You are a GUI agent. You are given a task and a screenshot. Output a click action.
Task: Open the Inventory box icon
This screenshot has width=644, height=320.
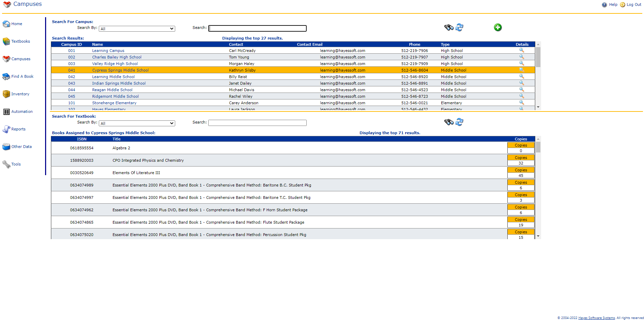pyautogui.click(x=6, y=94)
